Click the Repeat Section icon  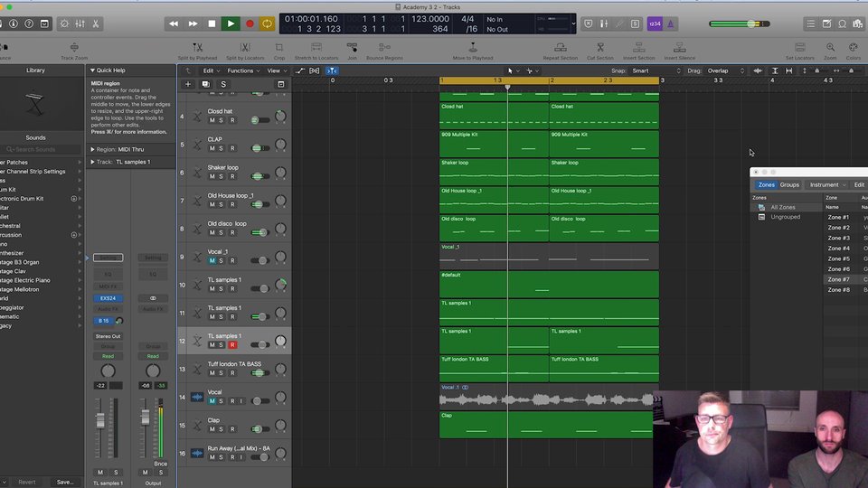click(x=561, y=48)
